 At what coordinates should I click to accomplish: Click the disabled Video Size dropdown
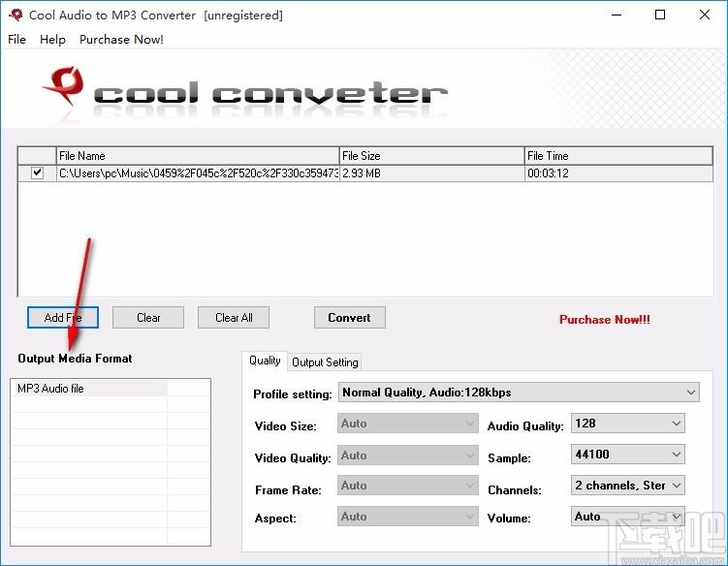click(x=408, y=424)
